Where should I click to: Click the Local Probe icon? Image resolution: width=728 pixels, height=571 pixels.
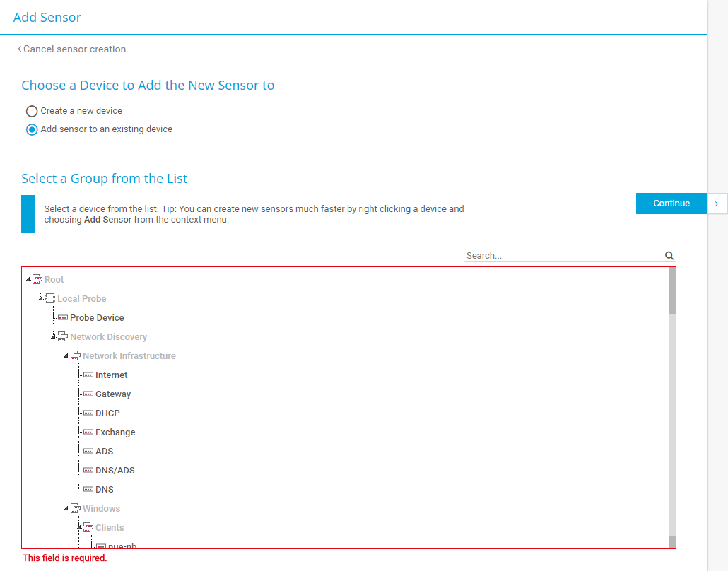50,299
